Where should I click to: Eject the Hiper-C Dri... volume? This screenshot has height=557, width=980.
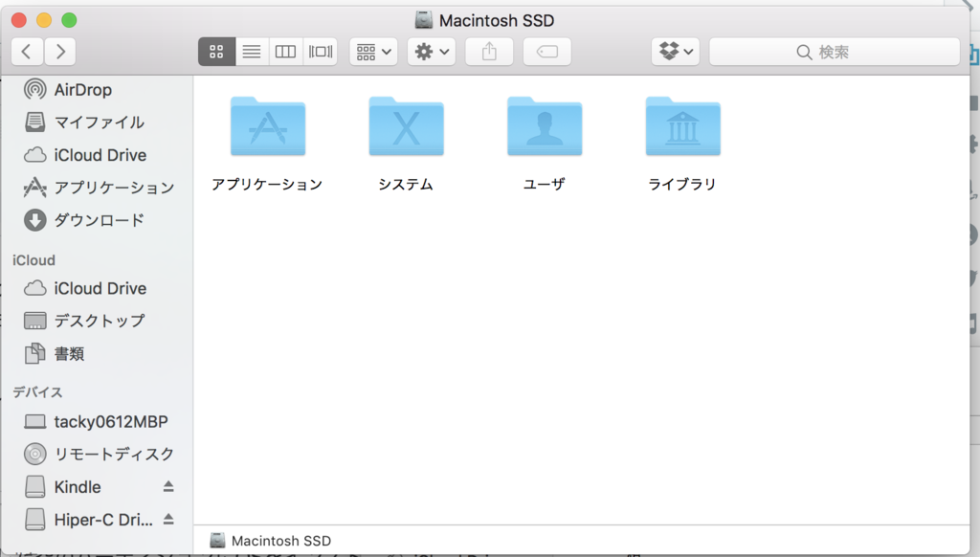coord(168,519)
